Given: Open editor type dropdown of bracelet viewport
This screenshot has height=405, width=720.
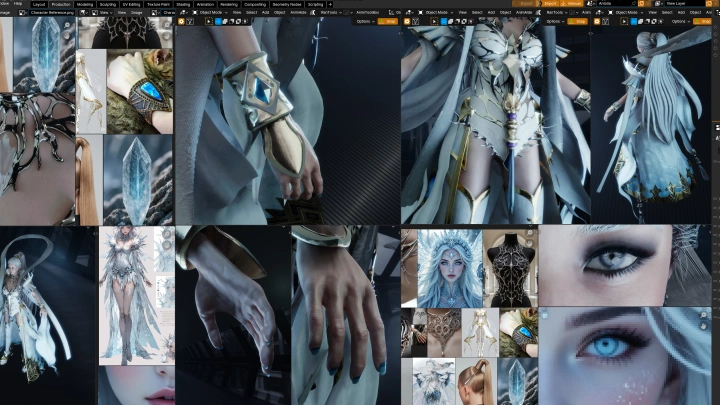Looking at the screenshot, I should click(183, 13).
